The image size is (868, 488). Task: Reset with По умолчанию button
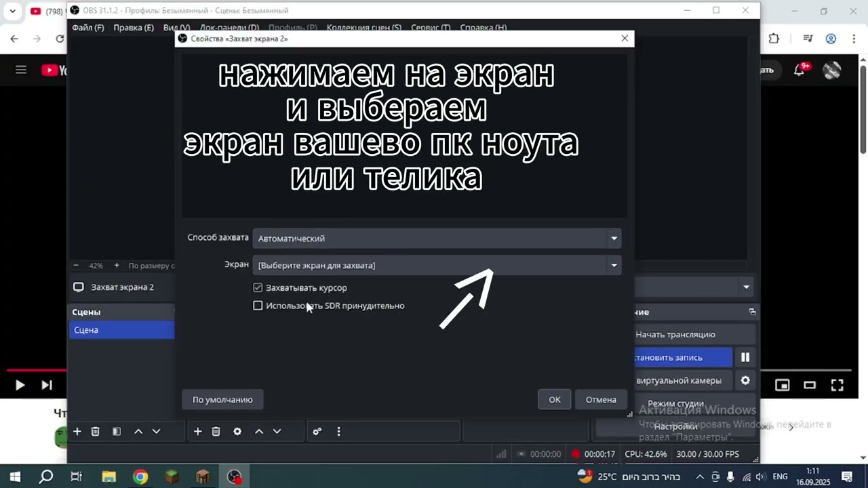pos(222,400)
